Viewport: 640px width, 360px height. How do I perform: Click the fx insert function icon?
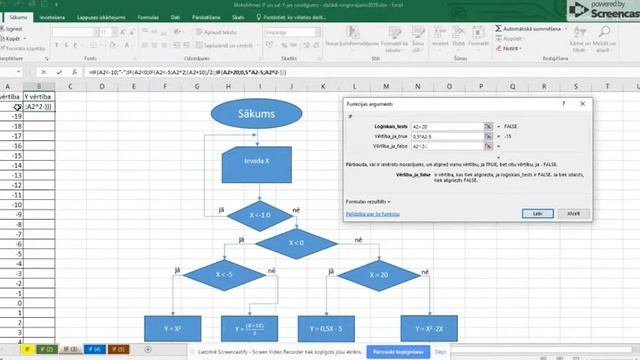point(74,72)
